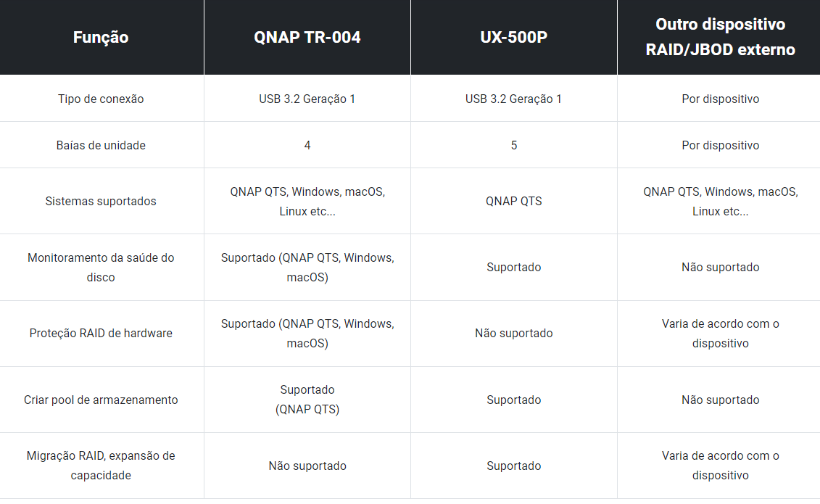Click the drive bay value "4" cell
Image resolution: width=820 pixels, height=504 pixels.
click(307, 145)
